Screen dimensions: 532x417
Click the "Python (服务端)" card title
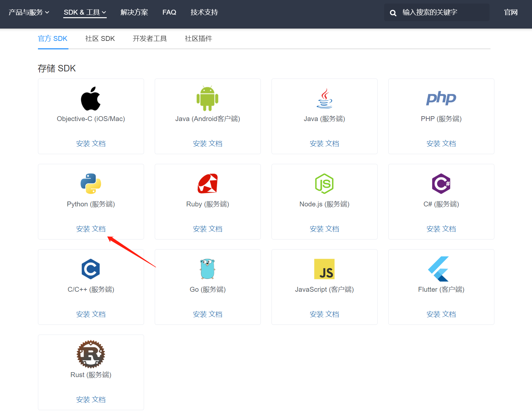91,204
